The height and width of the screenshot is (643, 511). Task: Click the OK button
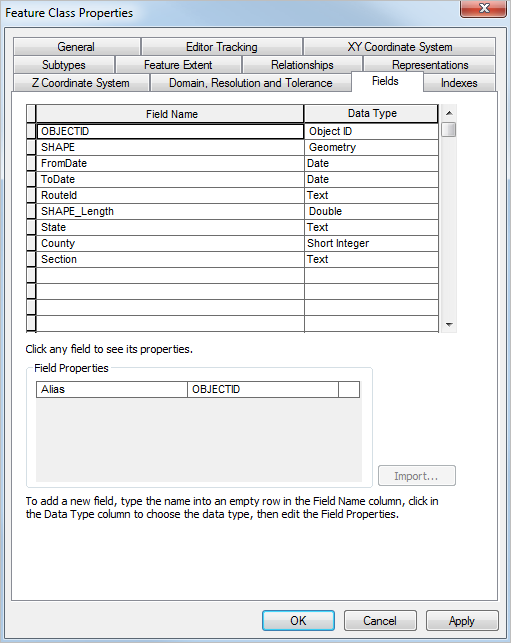click(x=298, y=620)
